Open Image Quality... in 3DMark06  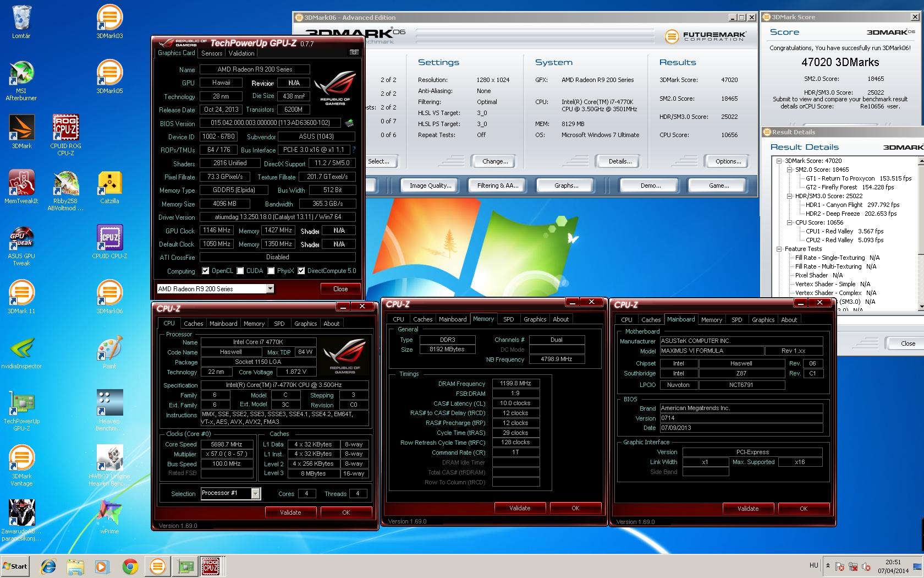click(430, 186)
